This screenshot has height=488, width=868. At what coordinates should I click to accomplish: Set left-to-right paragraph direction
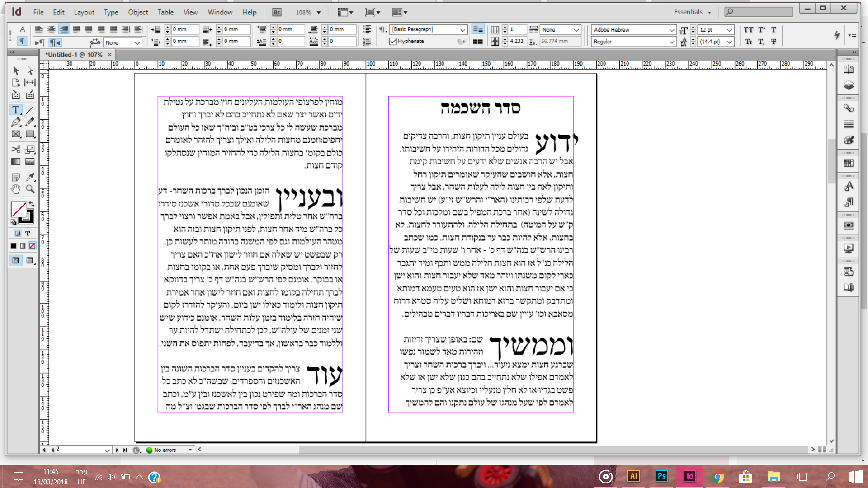[x=40, y=42]
